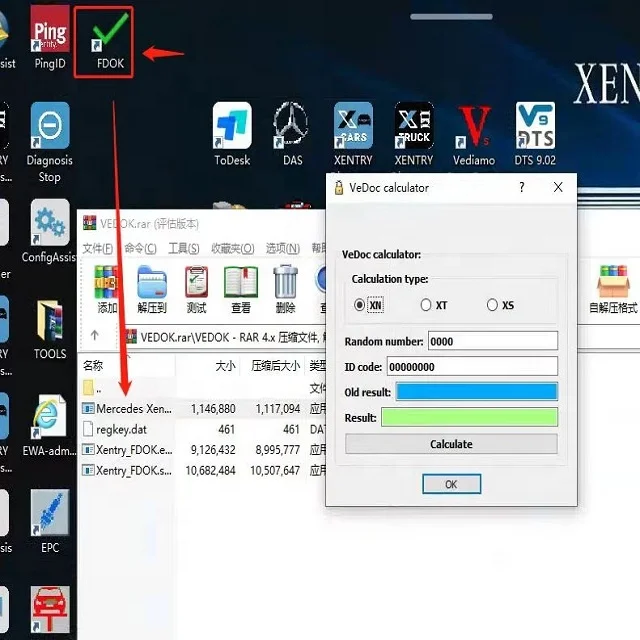Viewport: 640px width, 640px height.
Task: Launch the EWA-admin Internet Explorer shortcut
Action: 50,425
